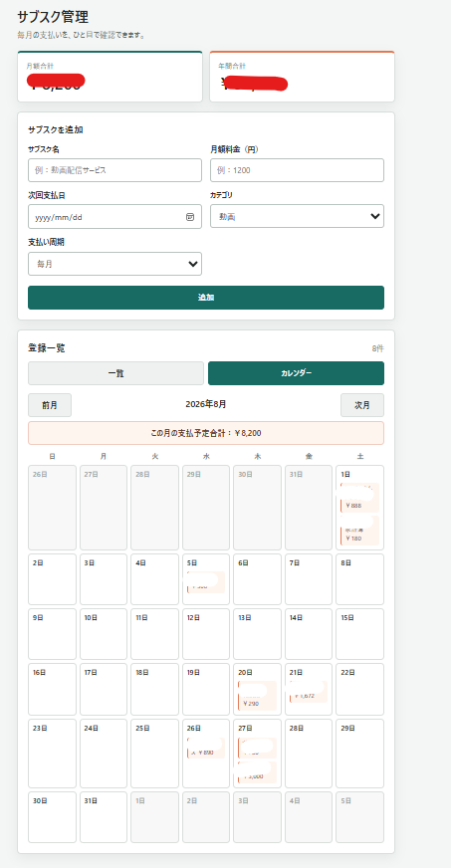Click the サブスク管理 page heading
This screenshot has width=451, height=868.
click(x=53, y=17)
